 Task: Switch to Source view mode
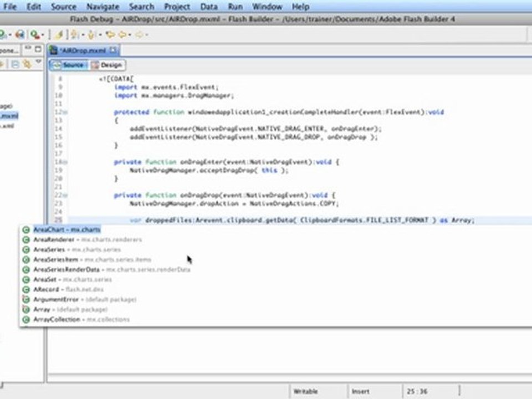(x=68, y=64)
